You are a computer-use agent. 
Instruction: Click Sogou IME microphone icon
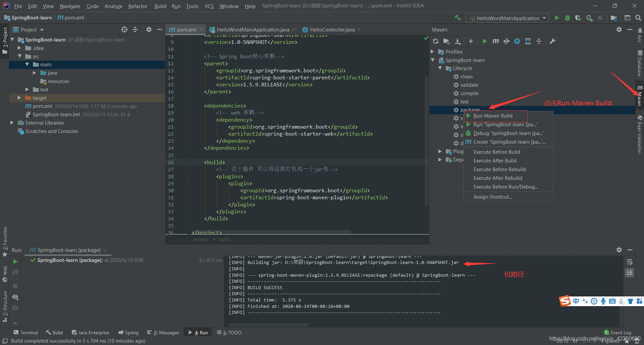coord(603,301)
